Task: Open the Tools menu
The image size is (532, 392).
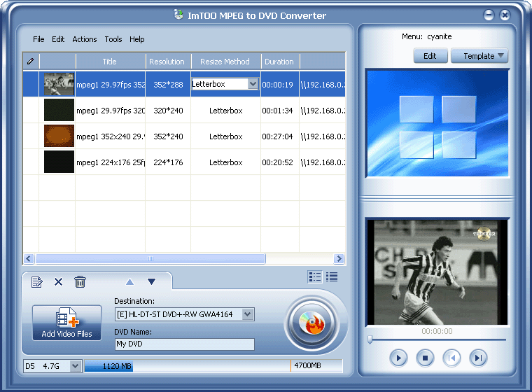Action: click(x=113, y=39)
